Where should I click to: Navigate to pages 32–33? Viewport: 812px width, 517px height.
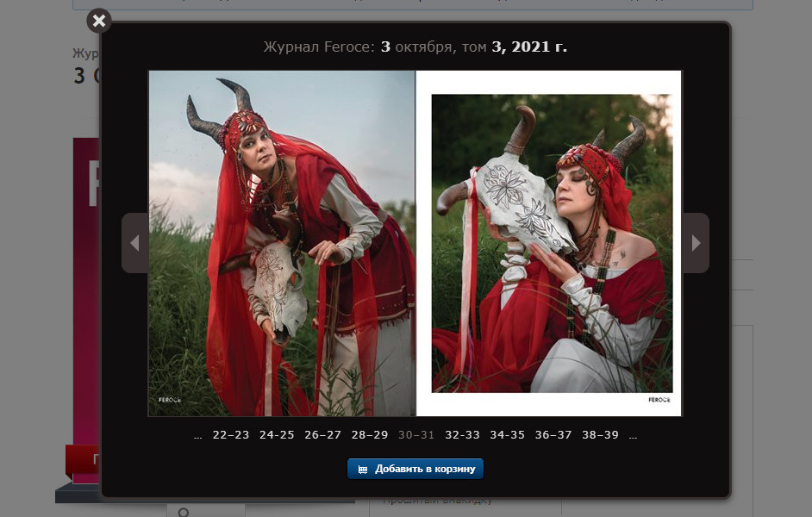(462, 435)
